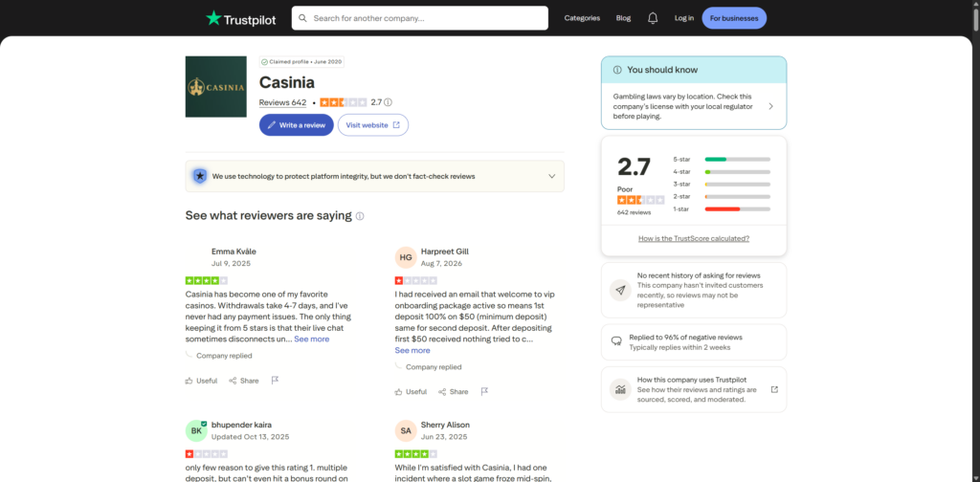Image resolution: width=980 pixels, height=482 pixels.
Task: Click the HG avatar of Harpreet Gill
Action: click(406, 257)
